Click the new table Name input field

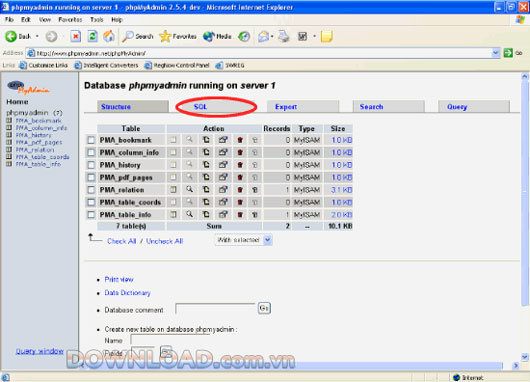(x=169, y=339)
